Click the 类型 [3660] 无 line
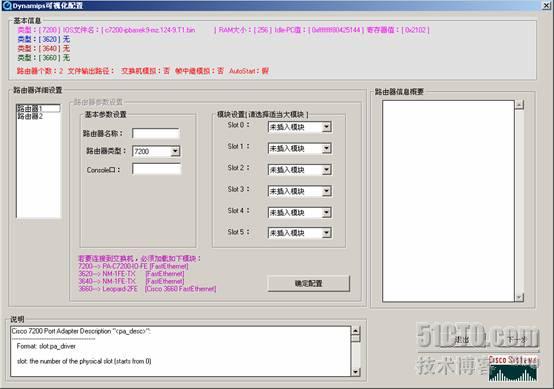 pyautogui.click(x=43, y=58)
